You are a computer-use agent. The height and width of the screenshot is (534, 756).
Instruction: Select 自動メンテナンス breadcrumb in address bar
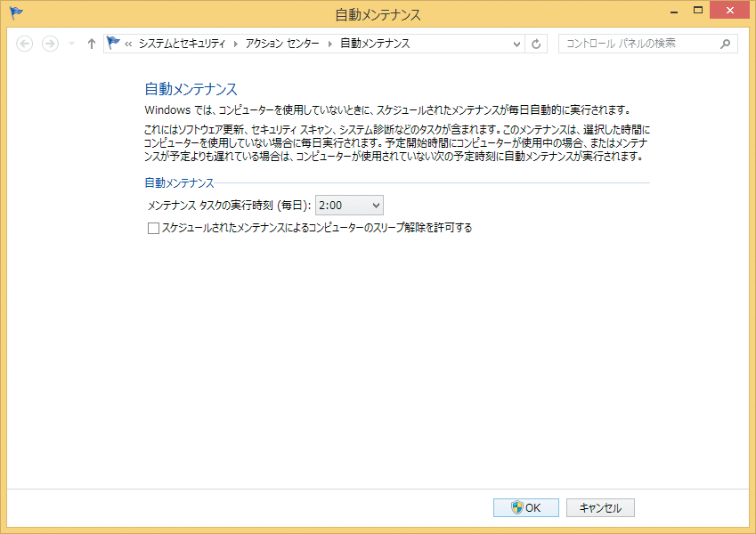375,44
